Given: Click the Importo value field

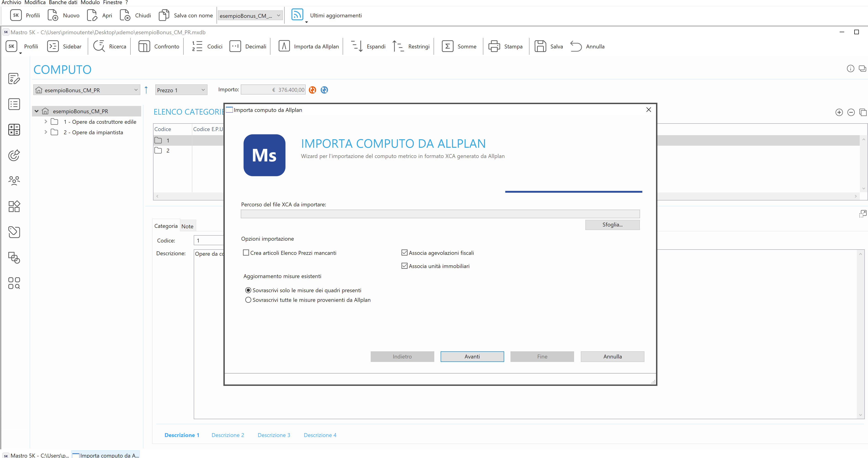Looking at the screenshot, I should pyautogui.click(x=273, y=90).
